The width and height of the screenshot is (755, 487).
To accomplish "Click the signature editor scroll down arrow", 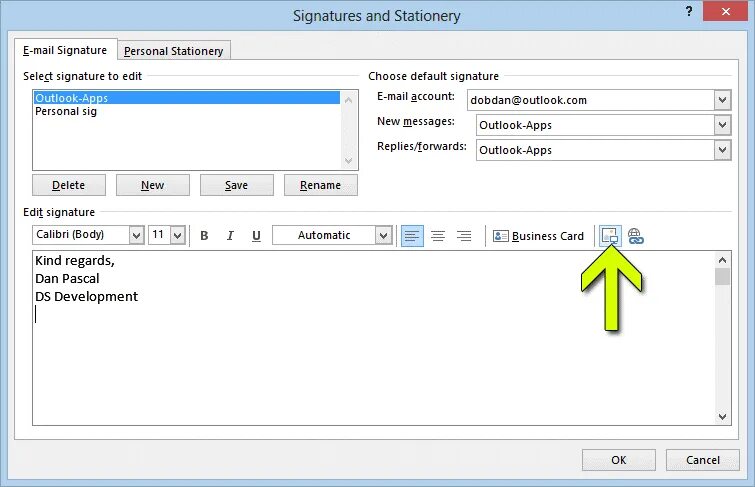I will [722, 417].
